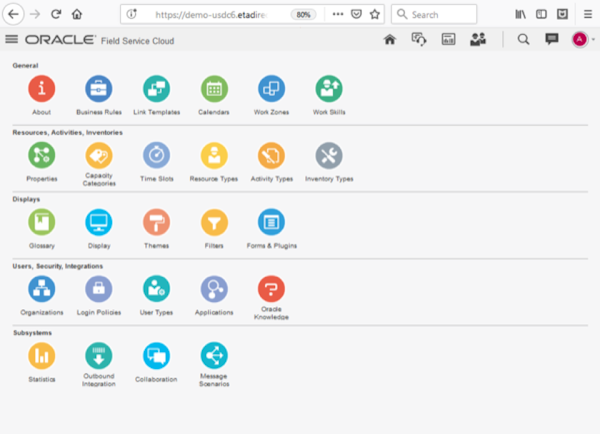Open the About configuration icon
This screenshot has height=434, width=600.
tap(42, 89)
